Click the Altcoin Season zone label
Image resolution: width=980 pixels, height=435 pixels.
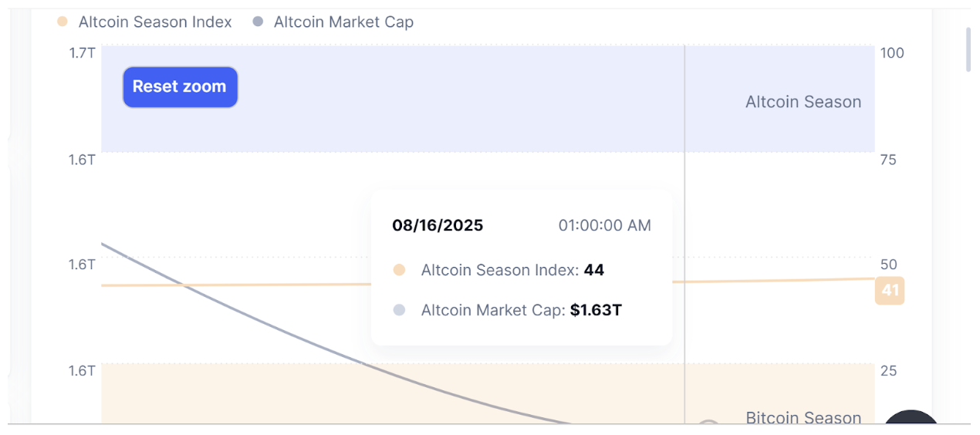pyautogui.click(x=803, y=102)
